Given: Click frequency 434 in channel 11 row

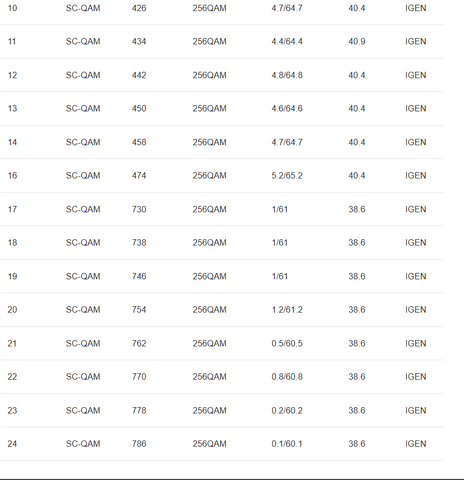Looking at the screenshot, I should click(x=139, y=41).
